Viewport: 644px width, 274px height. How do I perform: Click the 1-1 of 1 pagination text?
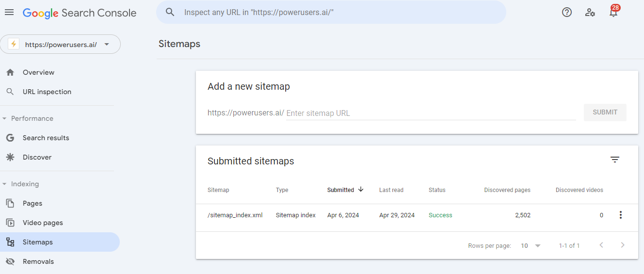(x=569, y=246)
